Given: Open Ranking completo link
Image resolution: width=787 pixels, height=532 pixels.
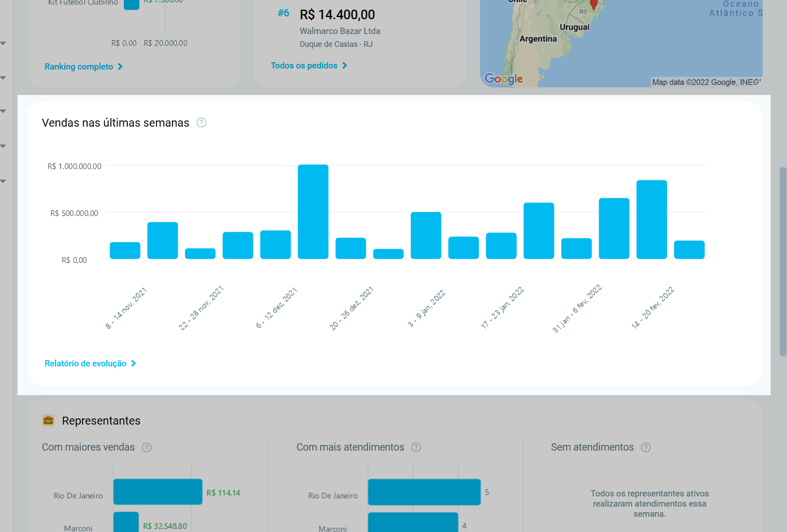Looking at the screenshot, I should tap(84, 67).
